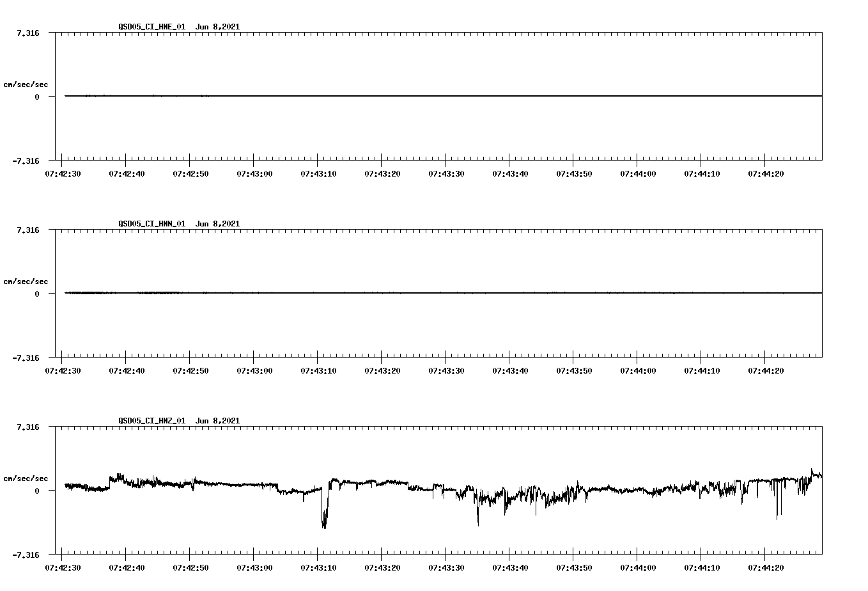Screen dimensions: 868x591
Task: Select the 07:43:30 tick label under HNN plot
Action: point(446,370)
